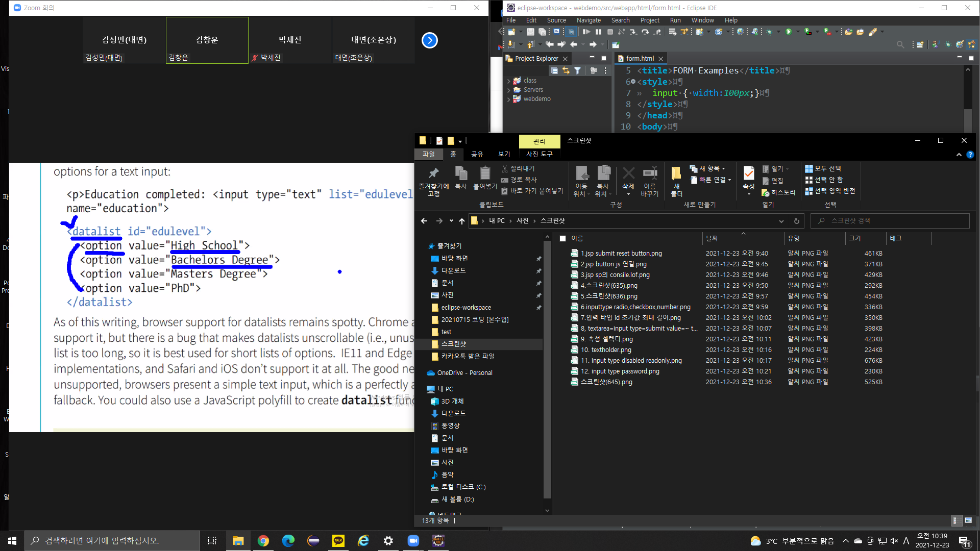
Task: Open the address bar history dropdown
Action: (781, 221)
